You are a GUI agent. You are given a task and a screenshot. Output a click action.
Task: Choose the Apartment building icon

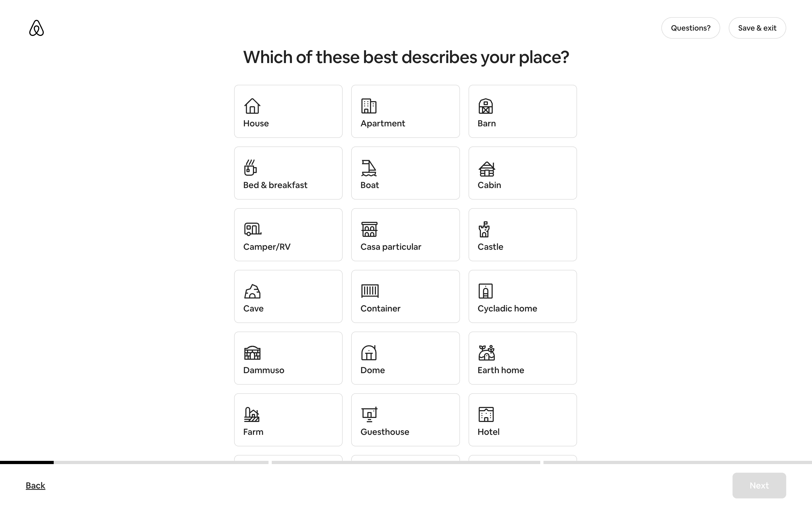click(369, 106)
